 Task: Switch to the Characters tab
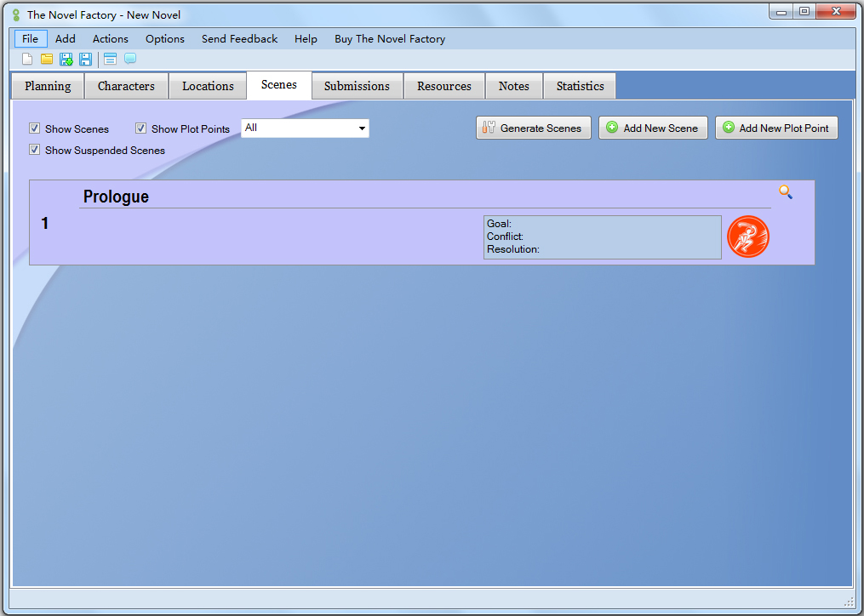(x=126, y=86)
